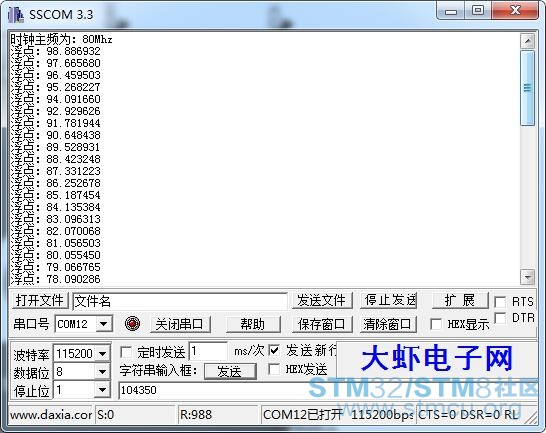The width and height of the screenshot is (546, 433).
Task: Open the data bits dropdown showing 8
Action: coord(102,372)
